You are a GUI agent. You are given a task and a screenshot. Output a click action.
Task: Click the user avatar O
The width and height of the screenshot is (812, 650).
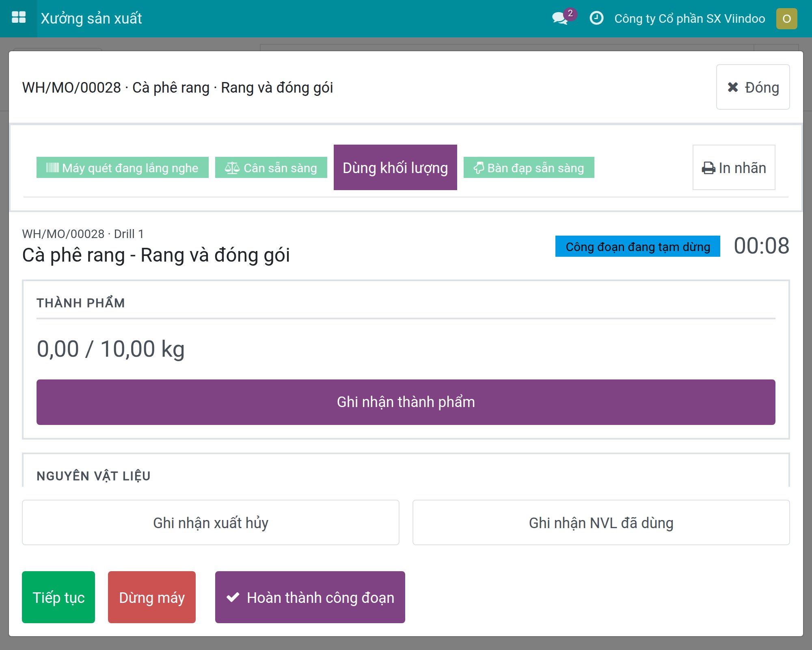(786, 19)
